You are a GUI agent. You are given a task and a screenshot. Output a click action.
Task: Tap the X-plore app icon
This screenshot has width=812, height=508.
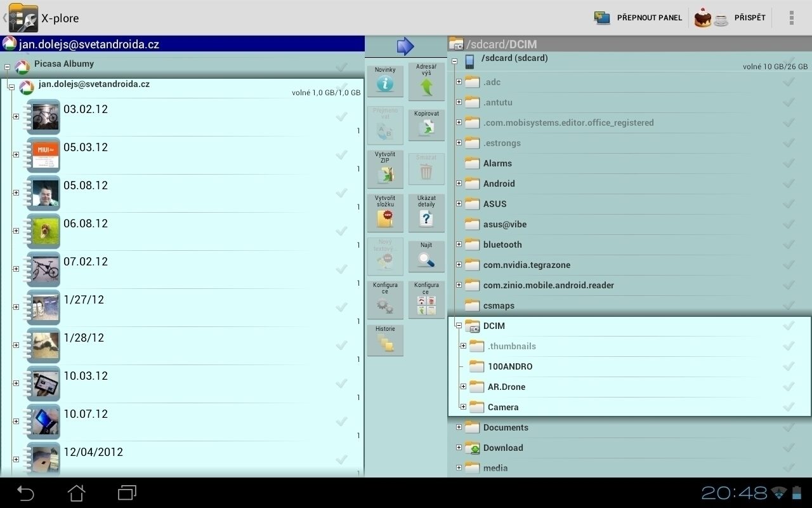click(23, 18)
